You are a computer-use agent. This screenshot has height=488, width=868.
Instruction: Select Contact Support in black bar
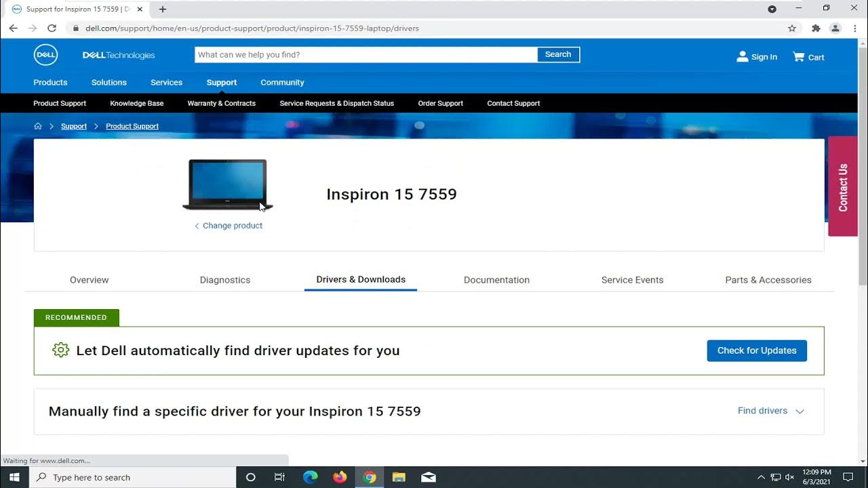[513, 104]
